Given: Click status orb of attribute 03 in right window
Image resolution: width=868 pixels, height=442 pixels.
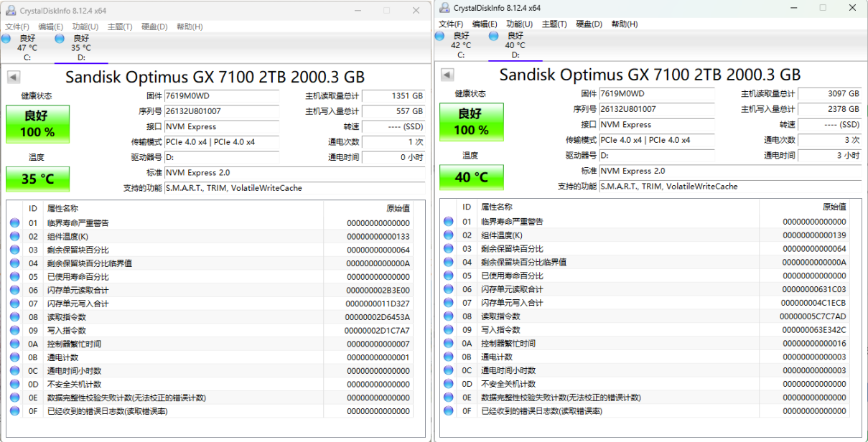Looking at the screenshot, I should 449,249.
